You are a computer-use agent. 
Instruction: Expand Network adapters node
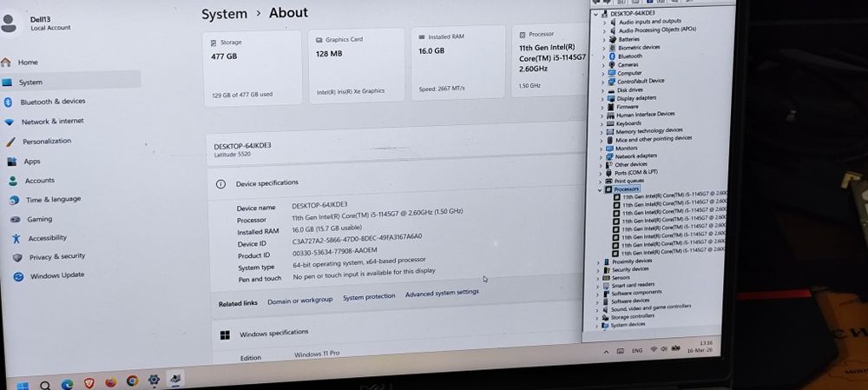click(602, 156)
